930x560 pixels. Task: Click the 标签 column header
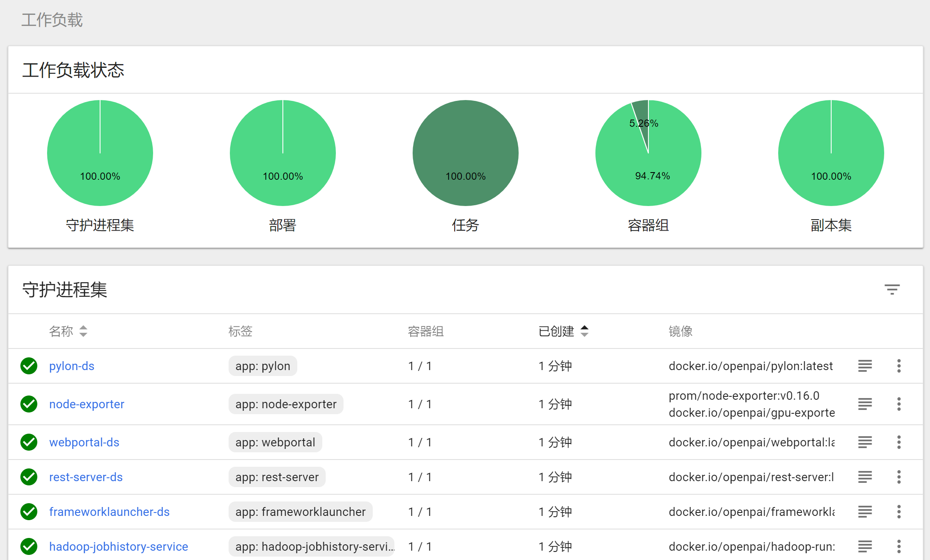240,331
